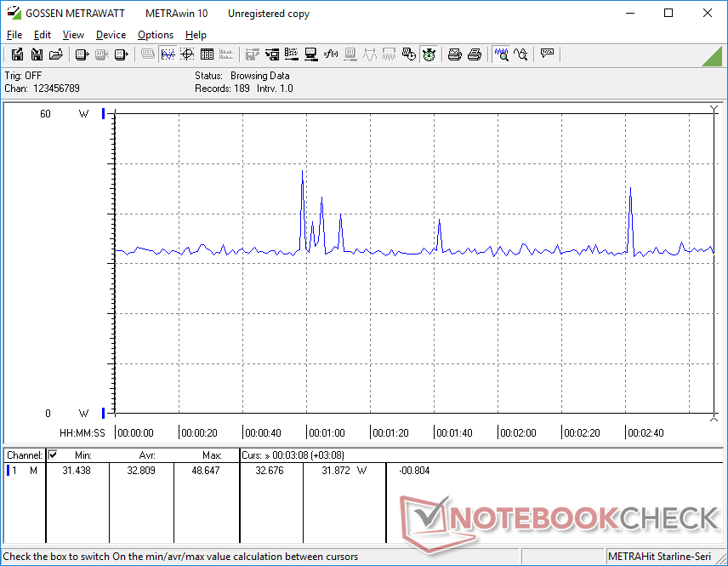Screen dimensions: 728x566
Task: Toggle the waveform zoom magnifier icon
Action: (x=502, y=54)
